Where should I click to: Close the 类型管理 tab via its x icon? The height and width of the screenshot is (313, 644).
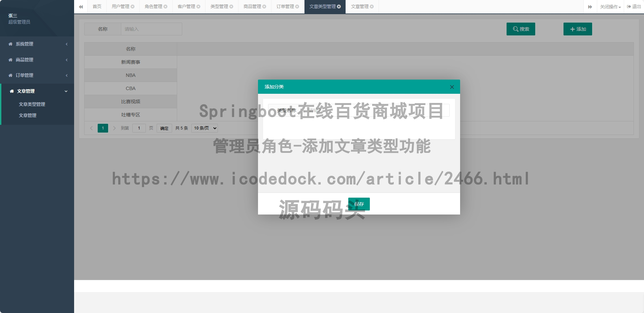pyautogui.click(x=231, y=6)
